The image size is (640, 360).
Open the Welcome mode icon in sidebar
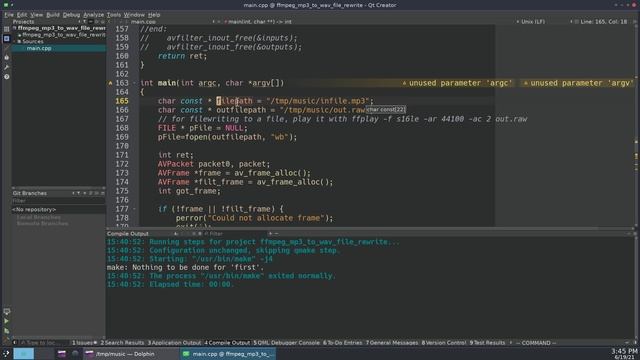point(7,29)
